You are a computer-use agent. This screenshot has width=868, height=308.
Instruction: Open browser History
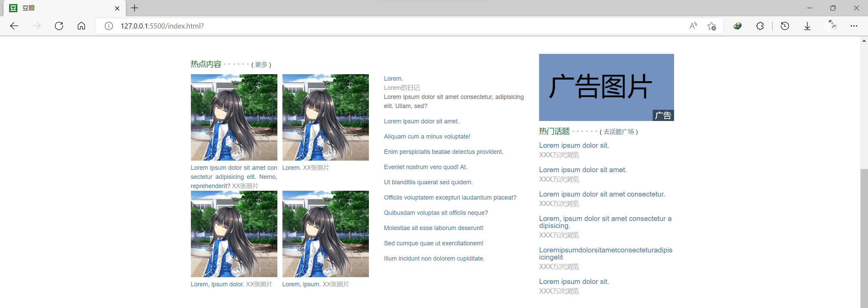[x=785, y=26]
